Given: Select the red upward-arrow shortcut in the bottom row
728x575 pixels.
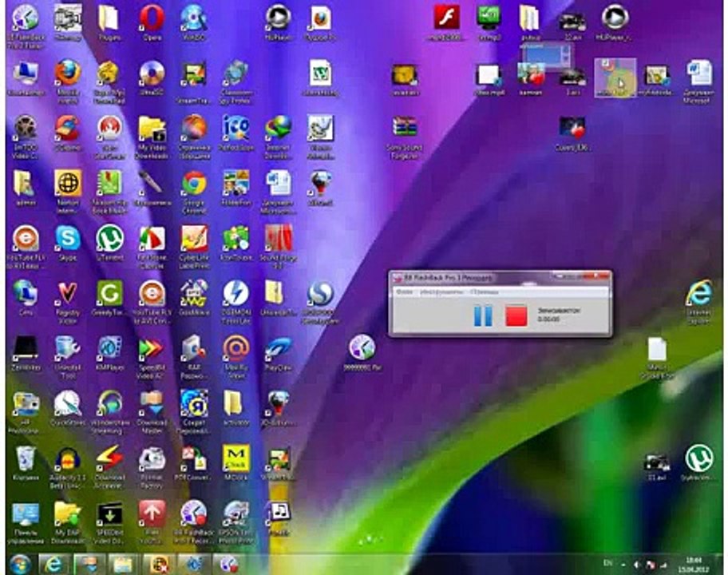Looking at the screenshot, I should coord(152,522).
